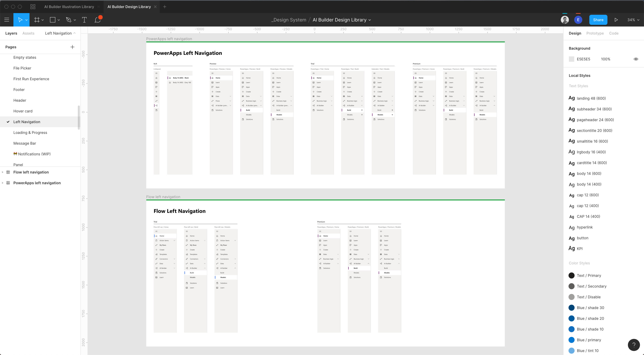
Task: Select the Pen tool
Action: click(68, 20)
